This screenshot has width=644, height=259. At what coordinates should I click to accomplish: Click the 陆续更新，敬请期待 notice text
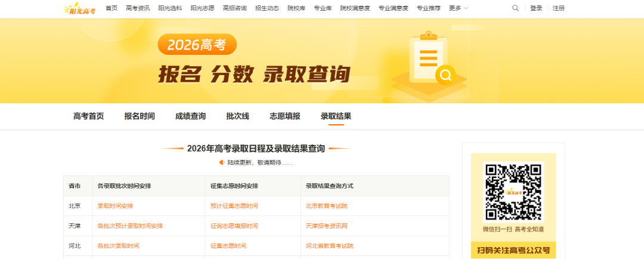(x=261, y=163)
